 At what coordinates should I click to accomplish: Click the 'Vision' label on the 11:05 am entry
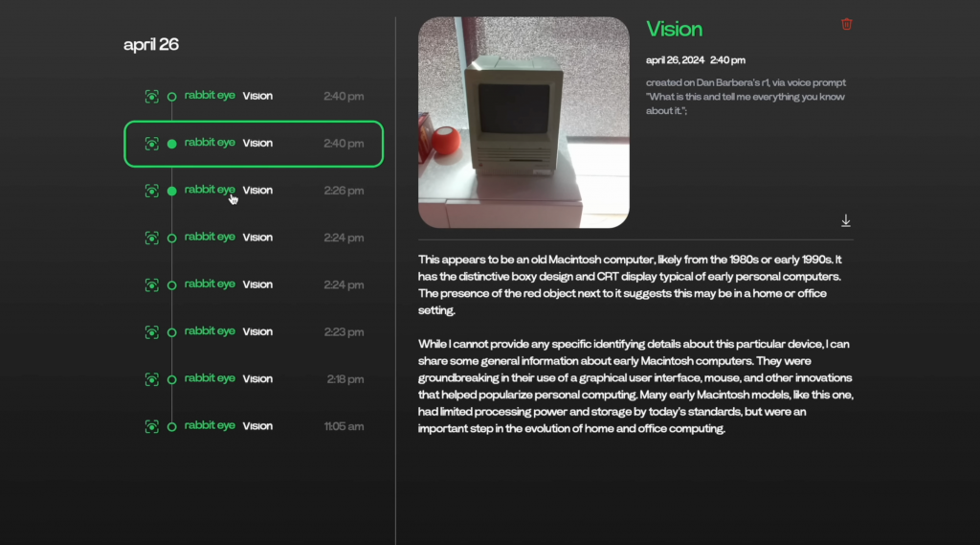pyautogui.click(x=257, y=426)
